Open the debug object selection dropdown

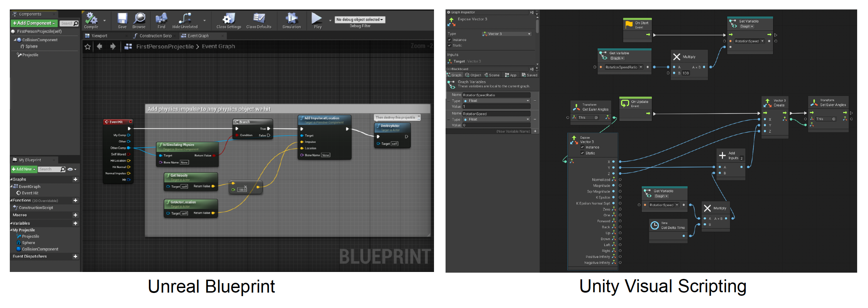360,20
